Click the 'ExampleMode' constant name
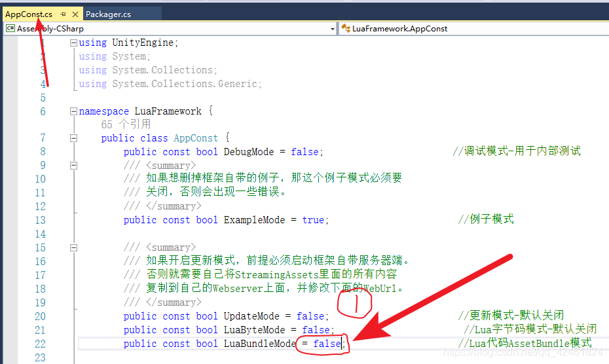The height and width of the screenshot is (364, 609). [x=254, y=220]
